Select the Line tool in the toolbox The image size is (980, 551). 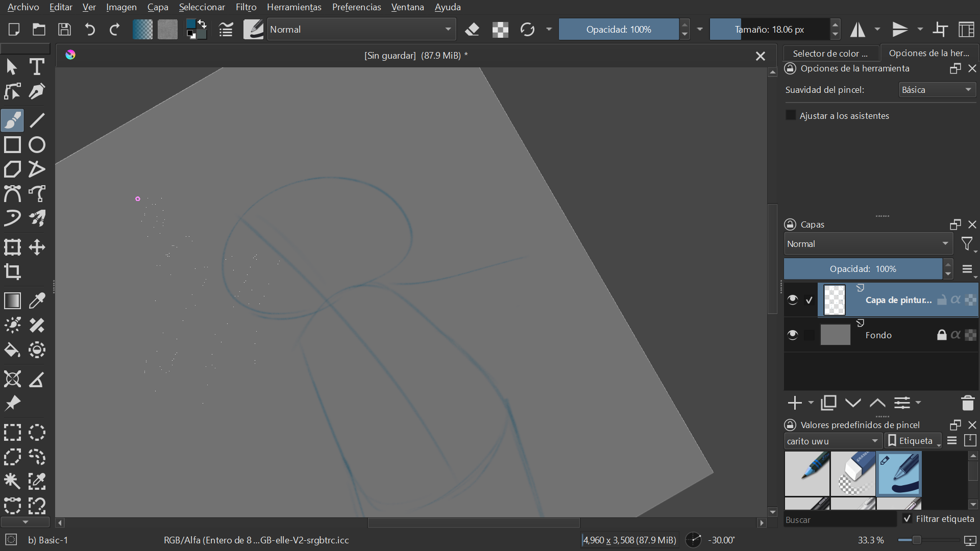click(37, 120)
